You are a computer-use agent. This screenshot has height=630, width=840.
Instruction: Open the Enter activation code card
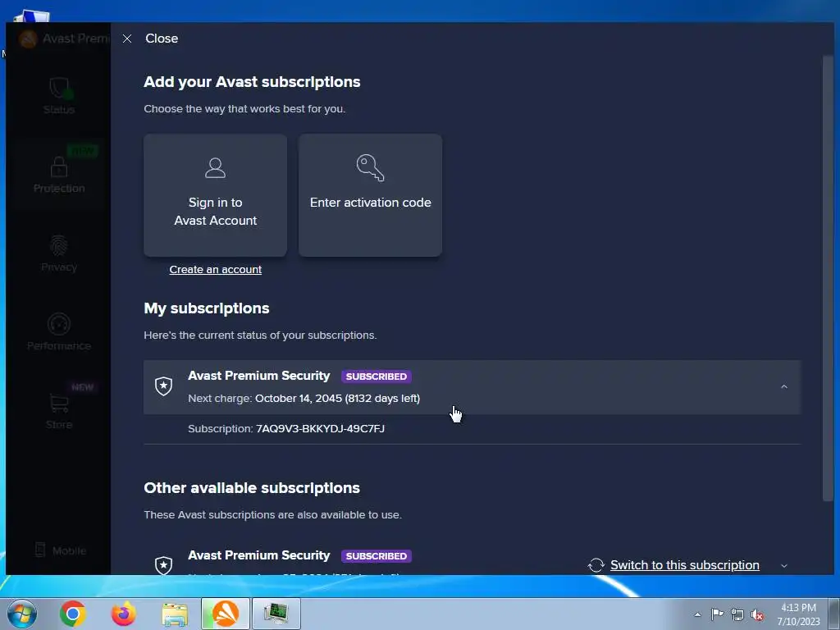(370, 195)
